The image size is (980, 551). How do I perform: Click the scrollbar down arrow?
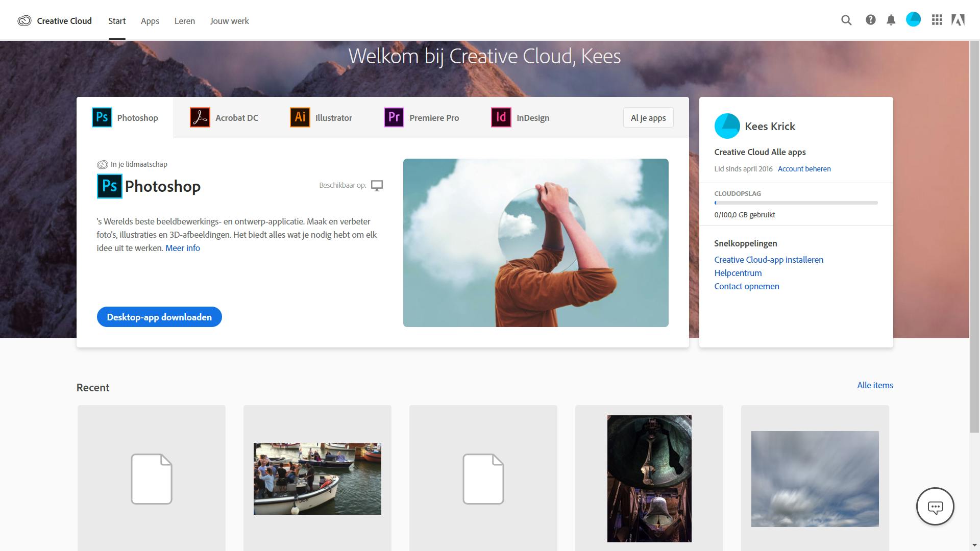974,545
